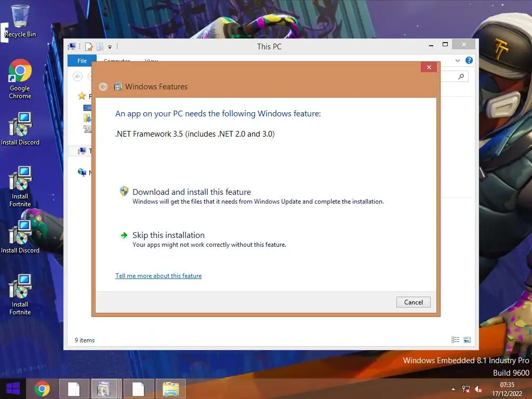Image resolution: width=532 pixels, height=399 pixels.
Task: Open the File Explorer taskbar icon
Action: (170, 389)
